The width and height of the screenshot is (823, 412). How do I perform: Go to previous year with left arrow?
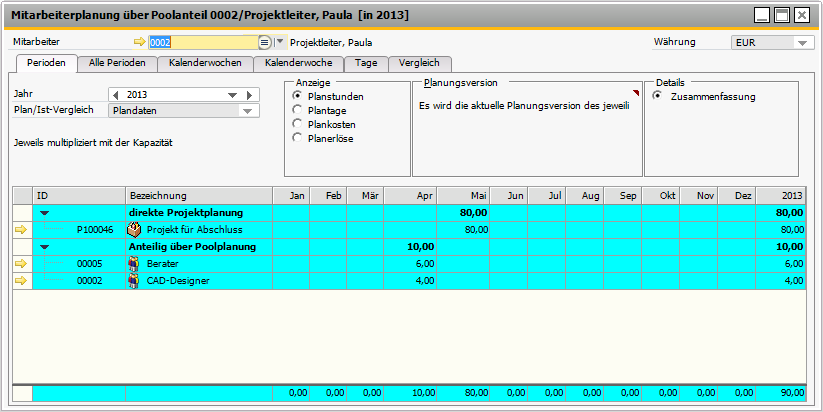coord(115,95)
